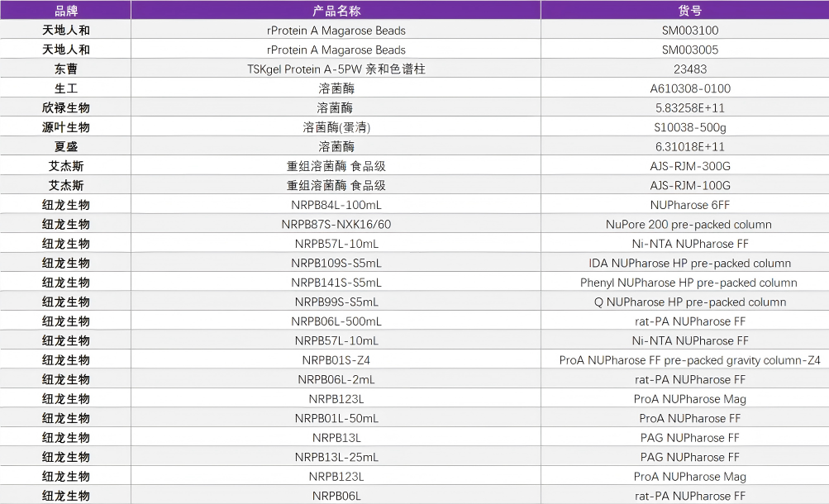829x504 pixels.
Task: Select cell NRPB06L-2mL
Action: tap(336, 379)
